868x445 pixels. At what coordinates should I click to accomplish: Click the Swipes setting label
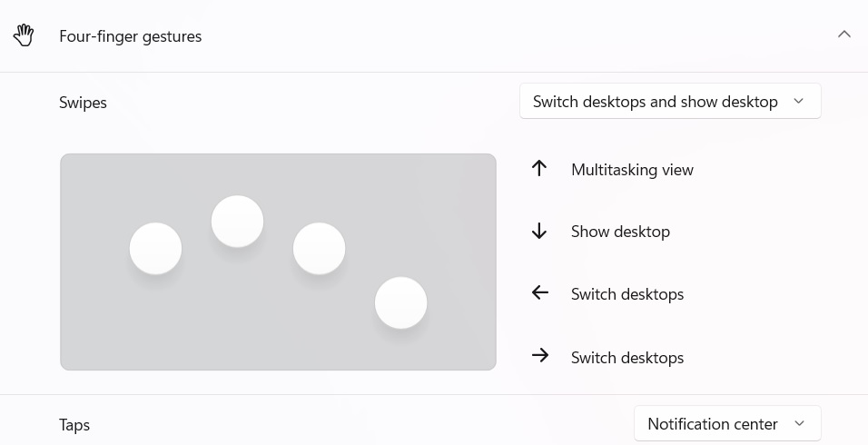tap(83, 103)
